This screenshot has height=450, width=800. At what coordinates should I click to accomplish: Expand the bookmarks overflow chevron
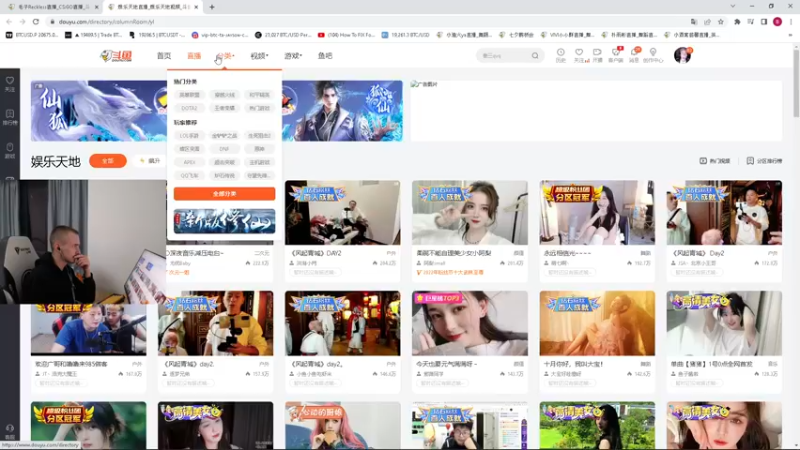point(790,35)
